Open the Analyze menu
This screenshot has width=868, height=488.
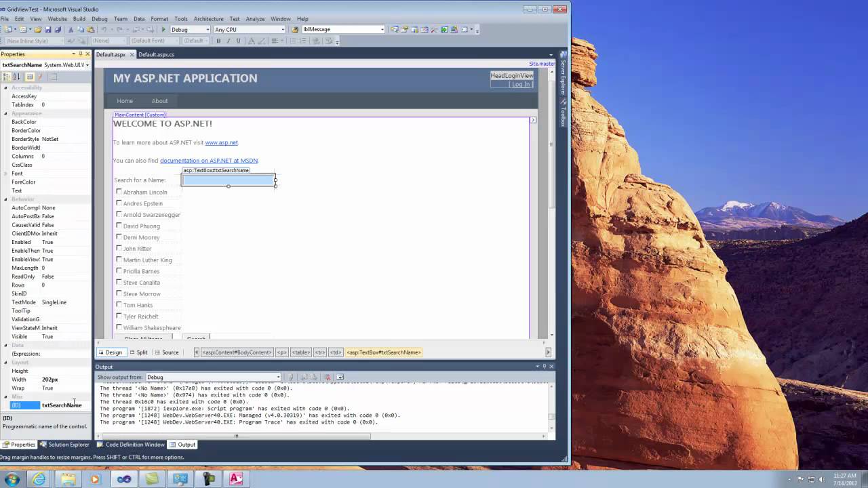coord(255,19)
